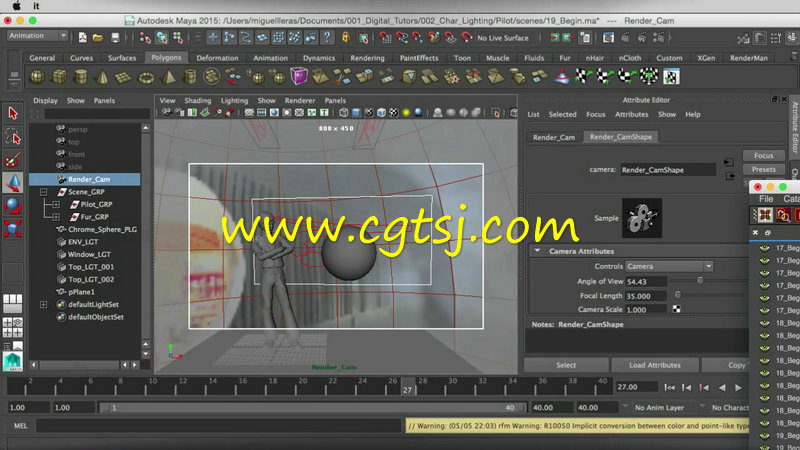Click frame 27 marker on timeline

pos(407,386)
